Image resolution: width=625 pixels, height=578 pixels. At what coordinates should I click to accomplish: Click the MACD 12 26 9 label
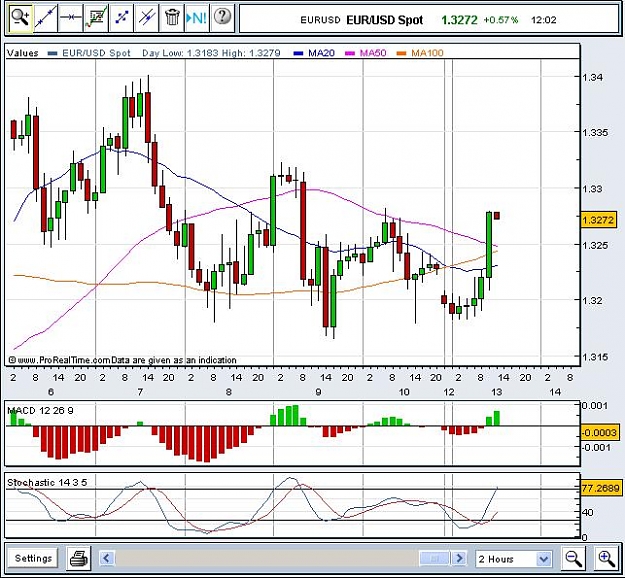tap(40, 411)
